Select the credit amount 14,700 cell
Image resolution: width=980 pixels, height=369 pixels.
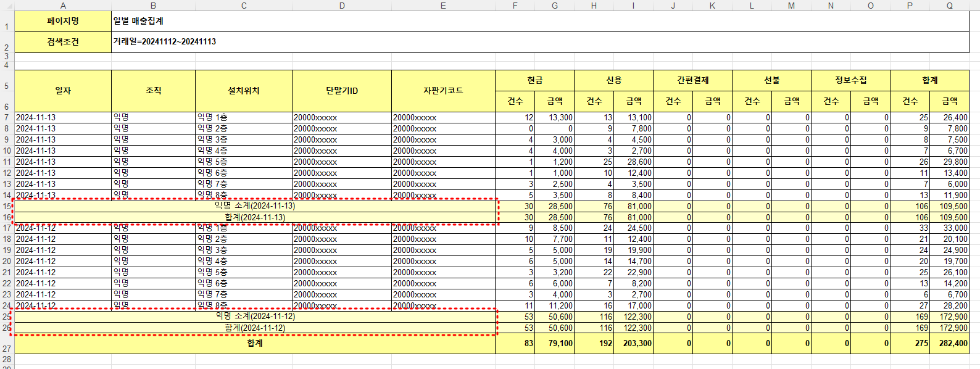(x=634, y=261)
